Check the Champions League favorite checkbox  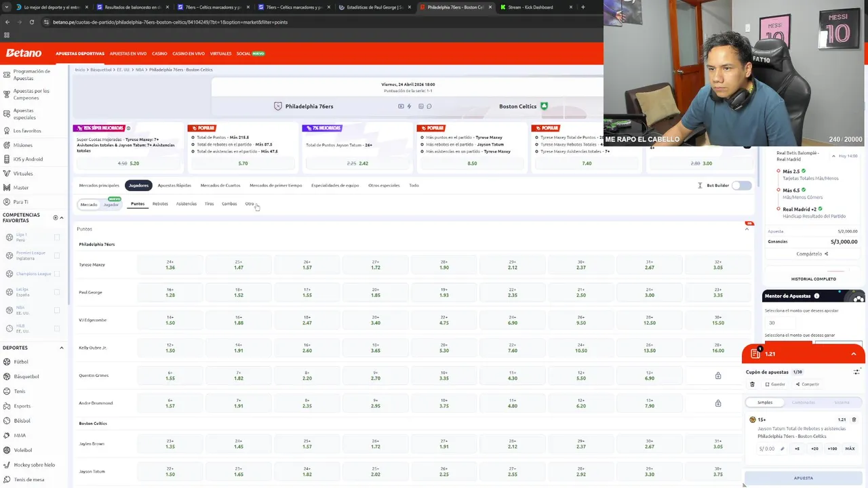point(57,274)
